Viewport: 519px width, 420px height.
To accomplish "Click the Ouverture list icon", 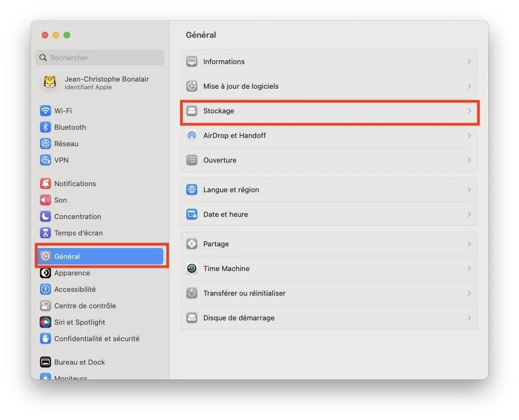I will click(192, 160).
